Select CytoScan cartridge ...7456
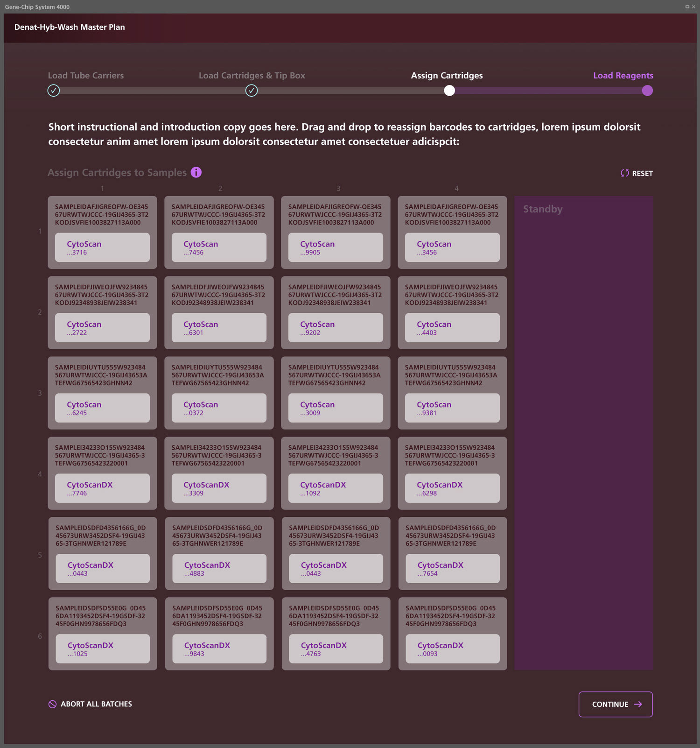The image size is (700, 748). point(219,247)
